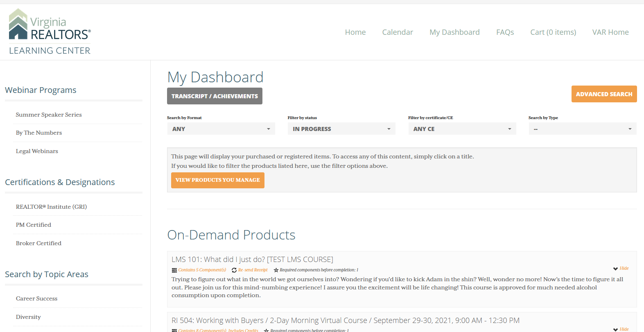The width and height of the screenshot is (644, 332).
Task: Click the Contains 5 Component(s) link
Action: tap(202, 270)
